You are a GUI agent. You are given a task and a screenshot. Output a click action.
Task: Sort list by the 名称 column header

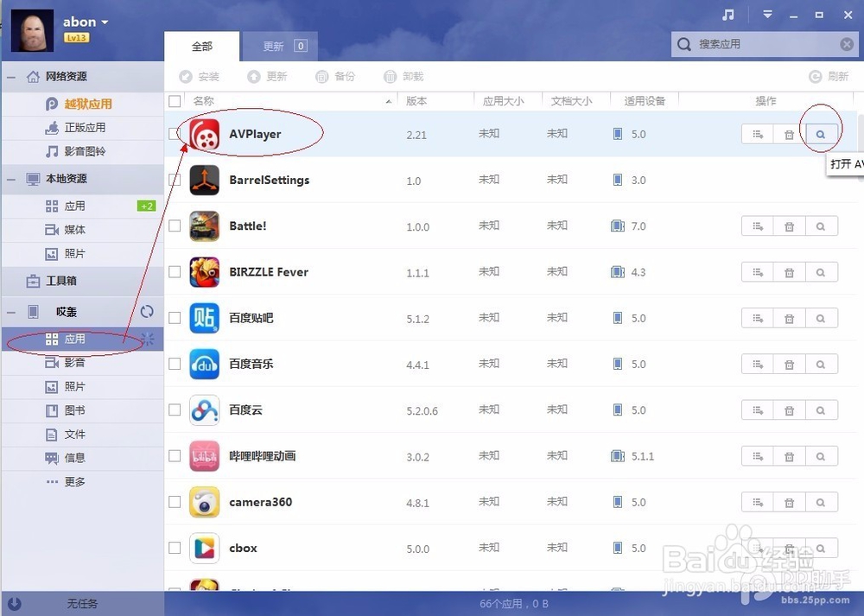click(x=292, y=101)
